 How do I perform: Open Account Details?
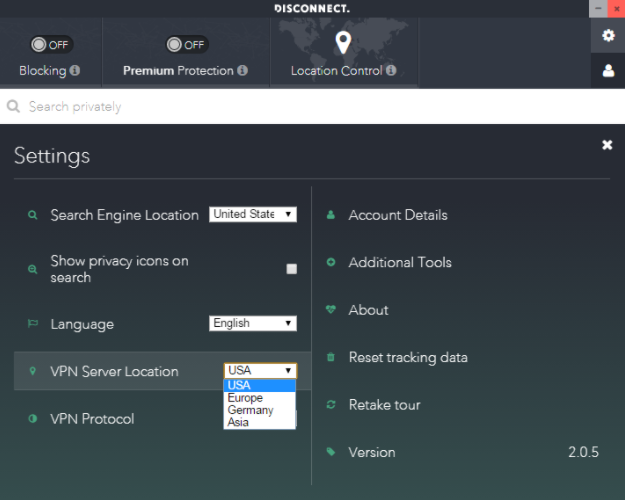coord(398,215)
